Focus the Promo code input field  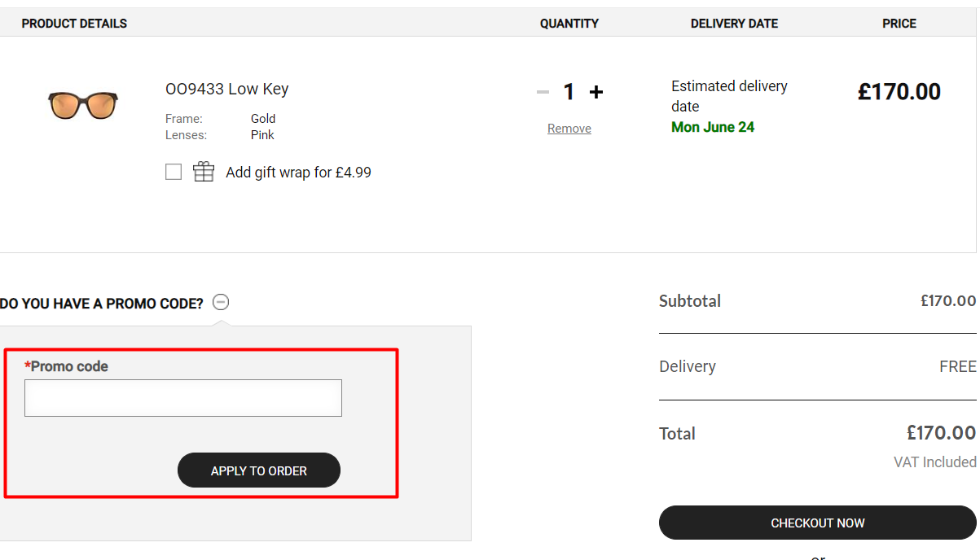183,398
